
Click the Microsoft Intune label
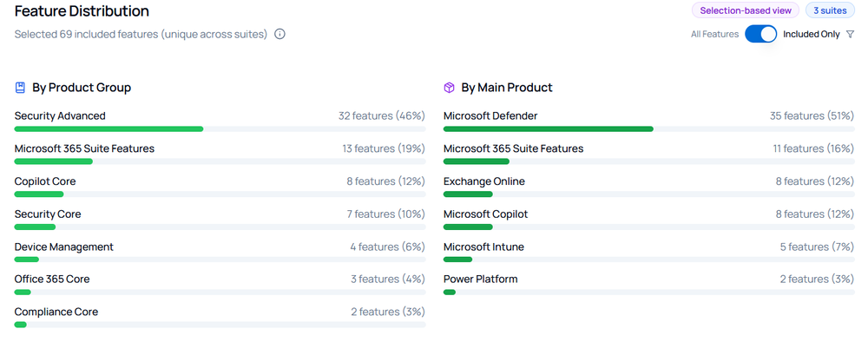tap(483, 247)
